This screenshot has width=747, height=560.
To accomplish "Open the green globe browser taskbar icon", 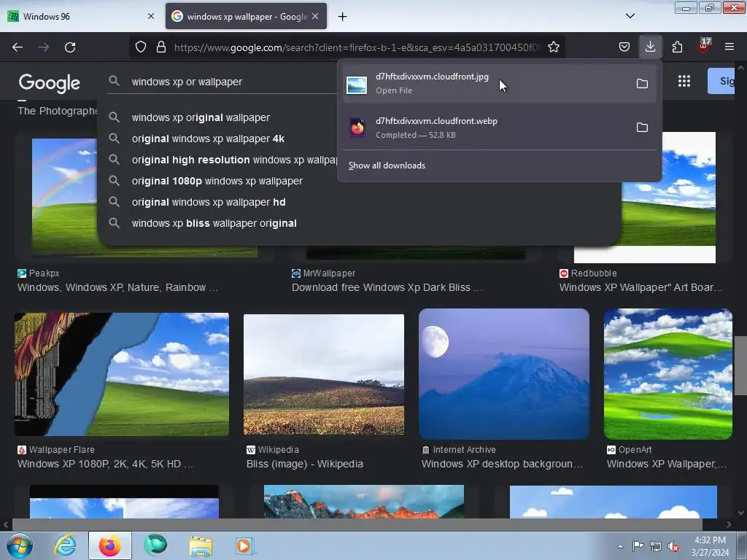I will [x=156, y=545].
